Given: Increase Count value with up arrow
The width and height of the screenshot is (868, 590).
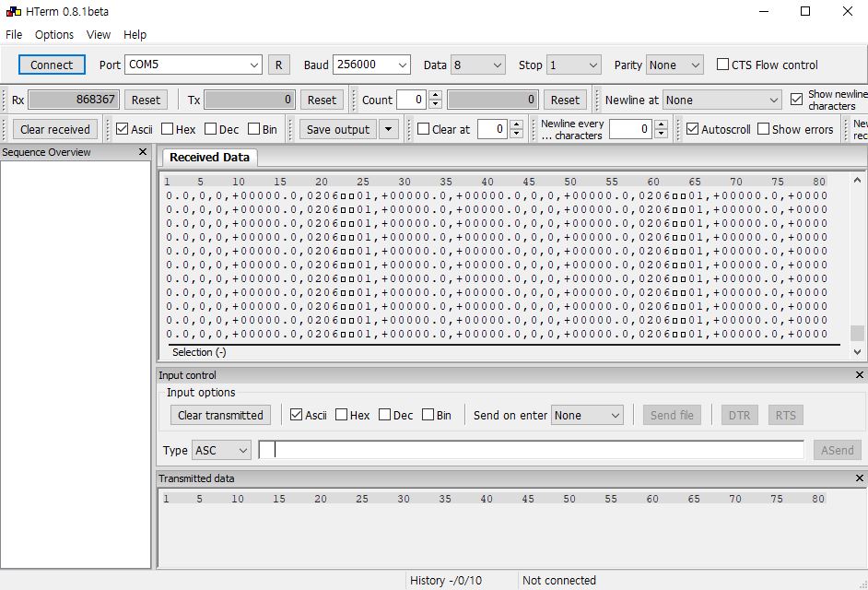Looking at the screenshot, I should point(436,95).
